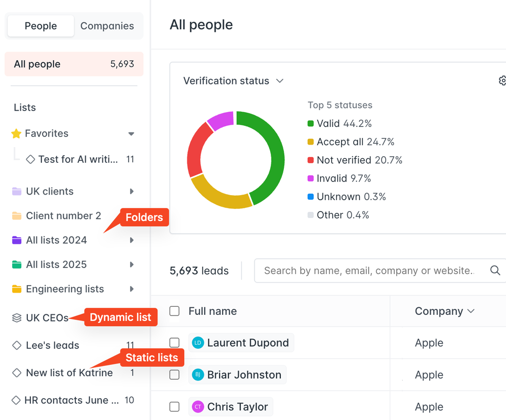Select the People tab
This screenshot has width=506, height=420.
[40, 26]
